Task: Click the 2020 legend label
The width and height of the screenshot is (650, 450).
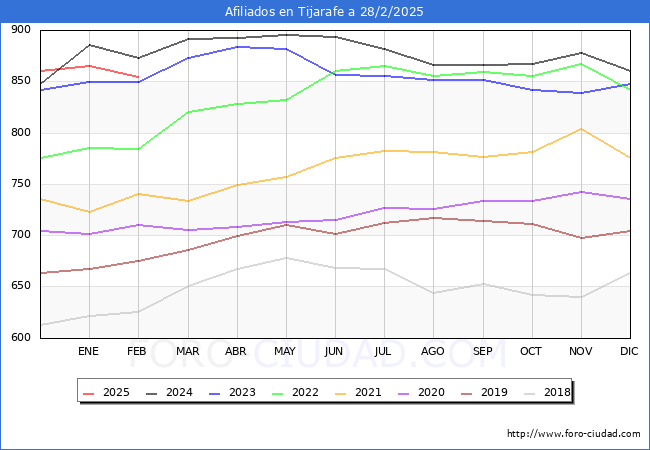Action: (x=431, y=392)
